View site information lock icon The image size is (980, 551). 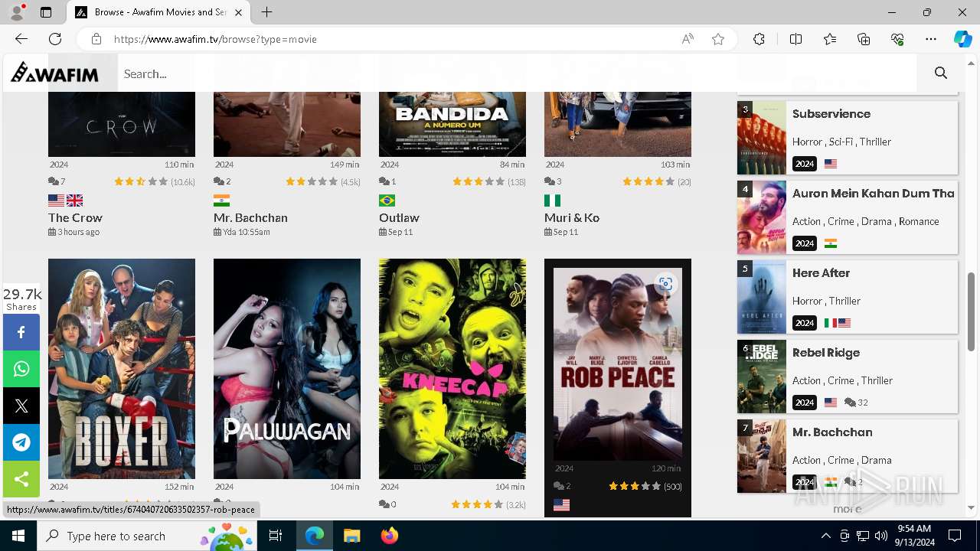pos(96,39)
